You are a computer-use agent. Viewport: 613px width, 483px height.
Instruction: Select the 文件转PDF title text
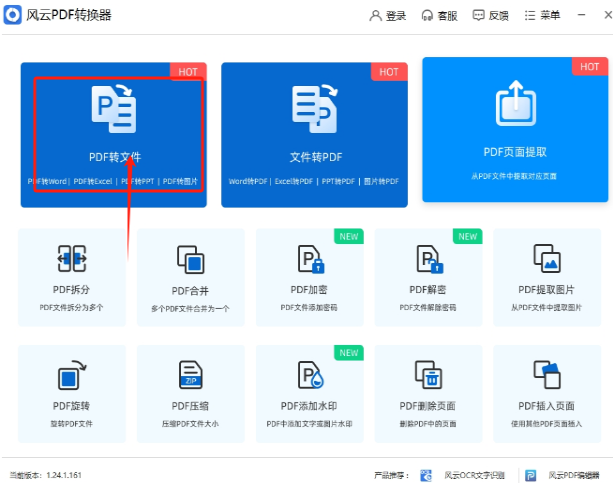(316, 157)
